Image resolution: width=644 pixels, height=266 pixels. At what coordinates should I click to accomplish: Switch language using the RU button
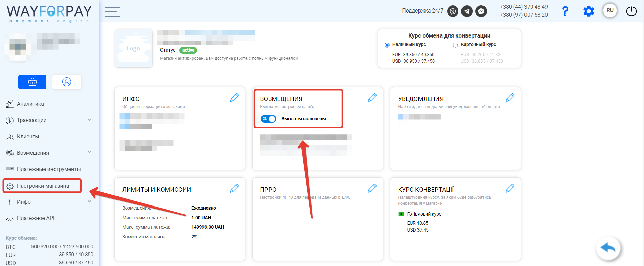(x=610, y=10)
